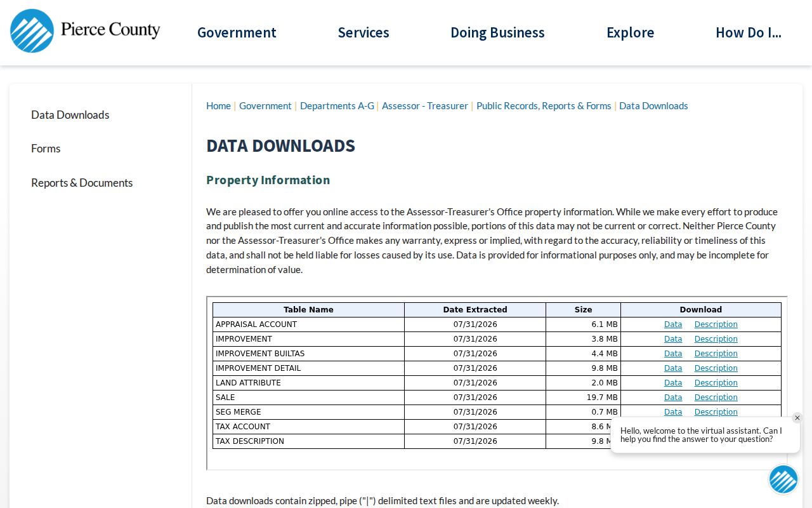View the LAND ATTRIBUTE description
812x508 pixels.
point(716,383)
